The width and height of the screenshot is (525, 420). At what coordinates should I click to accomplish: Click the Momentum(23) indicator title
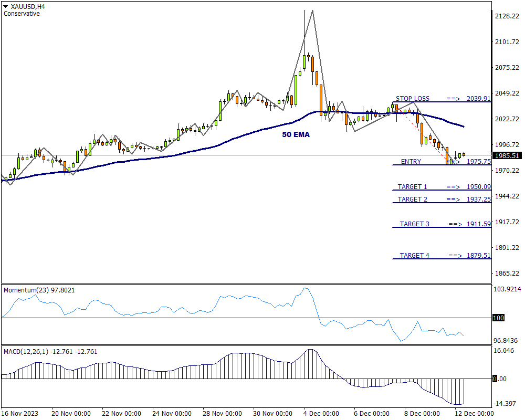coord(39,290)
